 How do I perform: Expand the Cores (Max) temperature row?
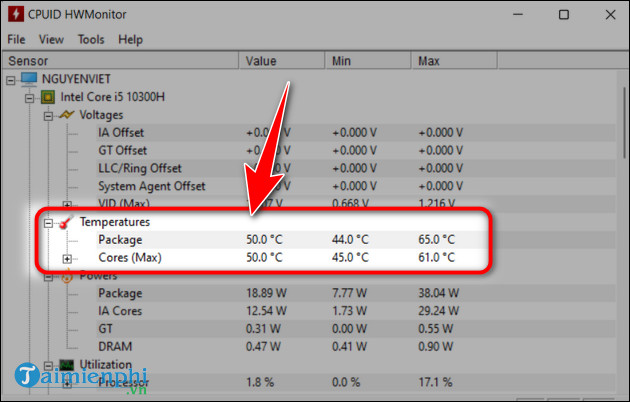[x=67, y=259]
